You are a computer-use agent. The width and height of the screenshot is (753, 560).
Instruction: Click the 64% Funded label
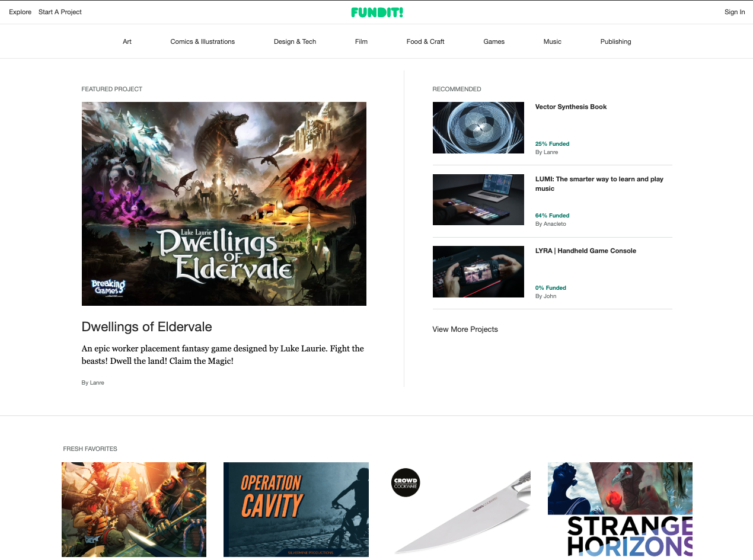click(552, 216)
